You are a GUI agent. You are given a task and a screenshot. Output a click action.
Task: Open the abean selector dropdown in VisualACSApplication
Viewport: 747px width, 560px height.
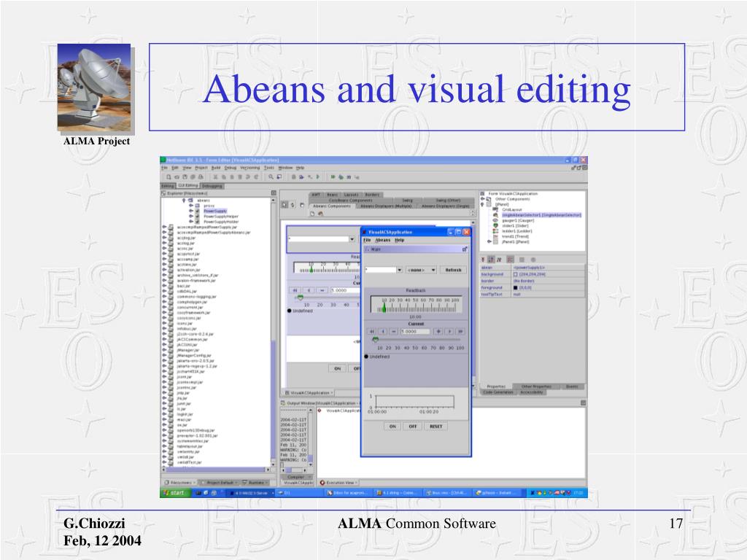click(x=399, y=270)
